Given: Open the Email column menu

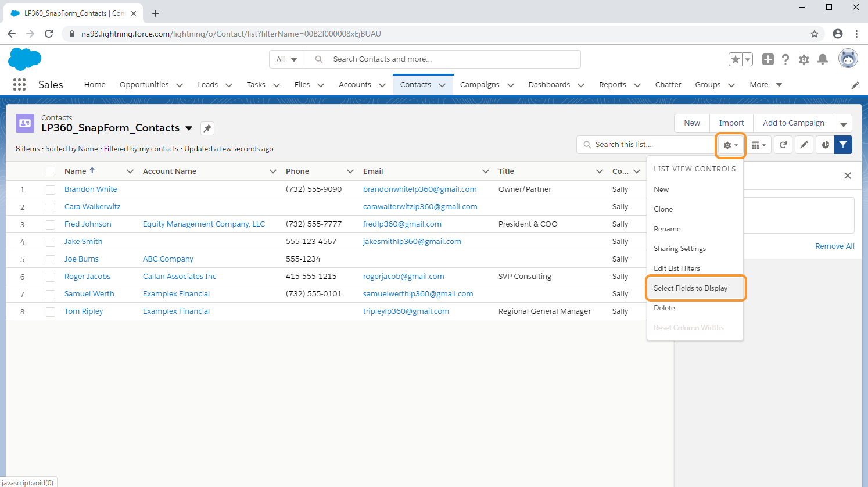Looking at the screenshot, I should point(486,171).
